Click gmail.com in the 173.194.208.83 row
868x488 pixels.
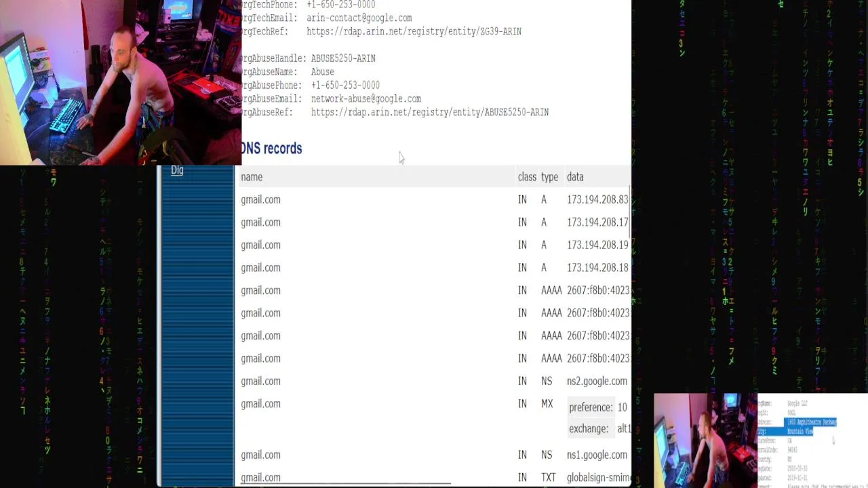[260, 200]
